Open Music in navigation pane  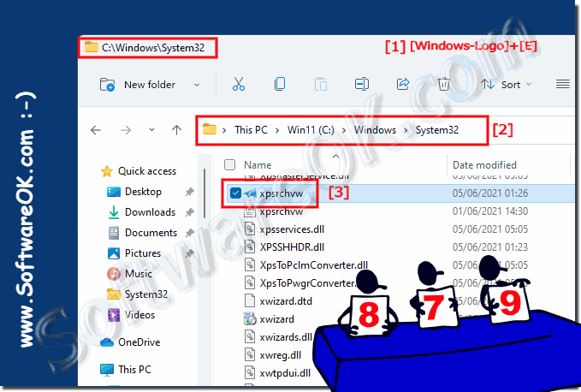point(139,274)
